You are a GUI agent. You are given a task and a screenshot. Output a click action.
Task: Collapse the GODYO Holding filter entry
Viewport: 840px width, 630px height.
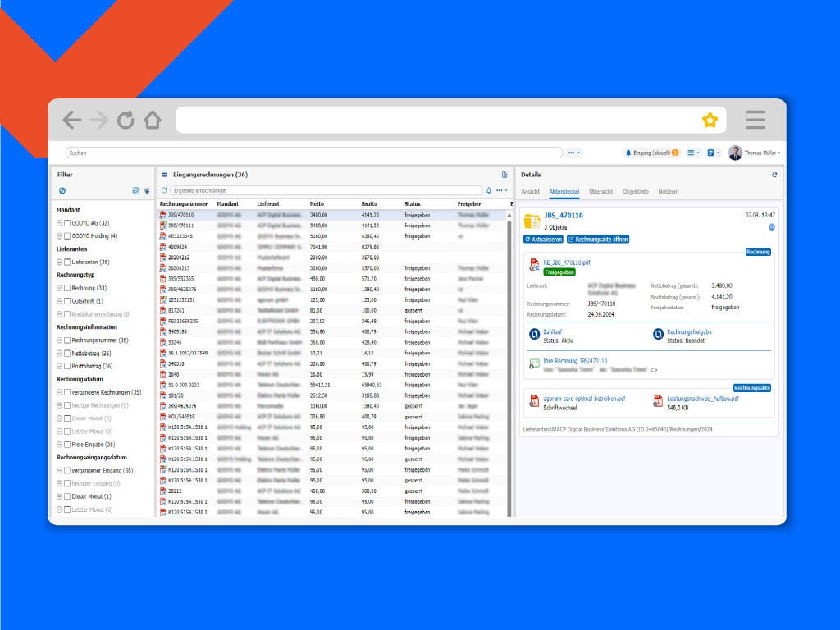[x=60, y=236]
